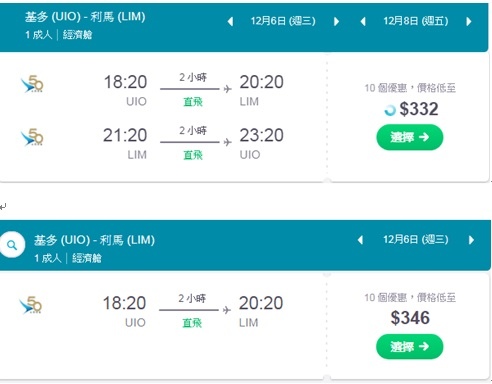Open return date 12月8日 (週五) selector
This screenshot has height=384, width=492.
416,21
